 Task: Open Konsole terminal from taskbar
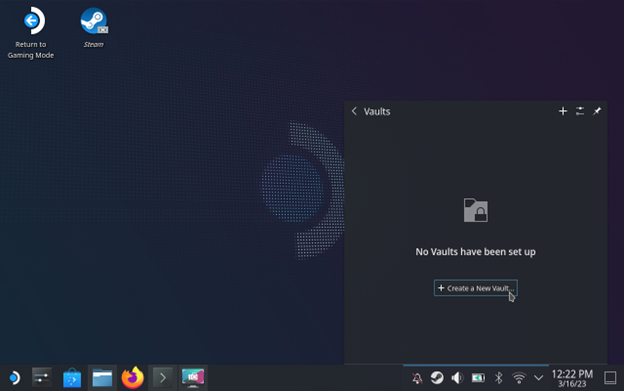point(163,377)
